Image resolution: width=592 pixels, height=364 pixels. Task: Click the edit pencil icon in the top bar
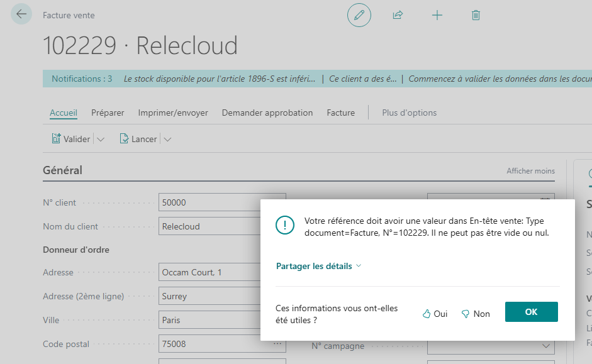(359, 15)
